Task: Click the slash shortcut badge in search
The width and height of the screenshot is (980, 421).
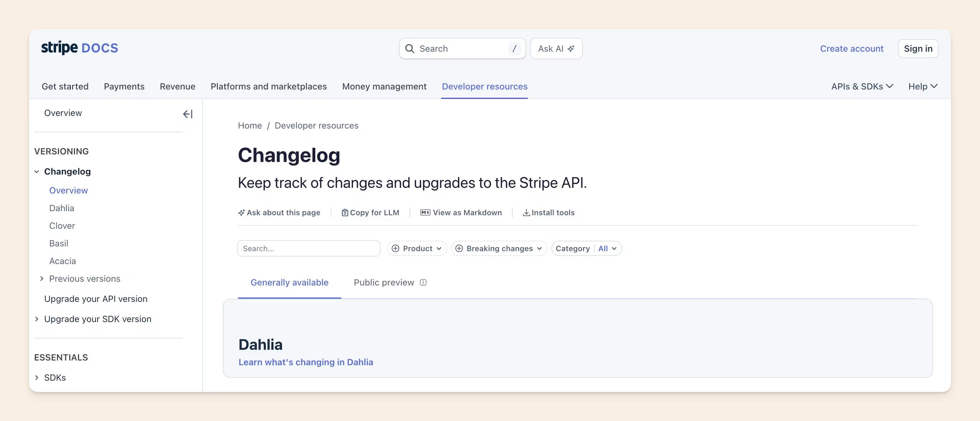Action: point(514,49)
